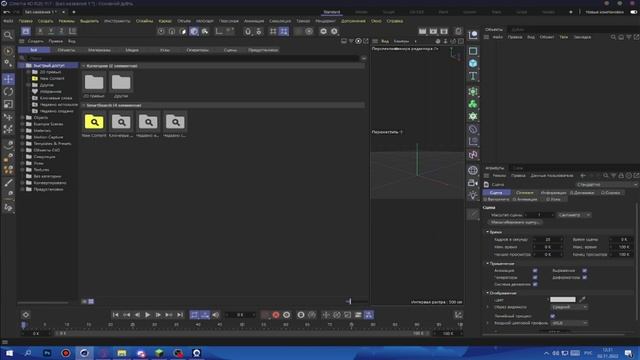
Task: Lock the Z axis button
Action: pos(61,31)
